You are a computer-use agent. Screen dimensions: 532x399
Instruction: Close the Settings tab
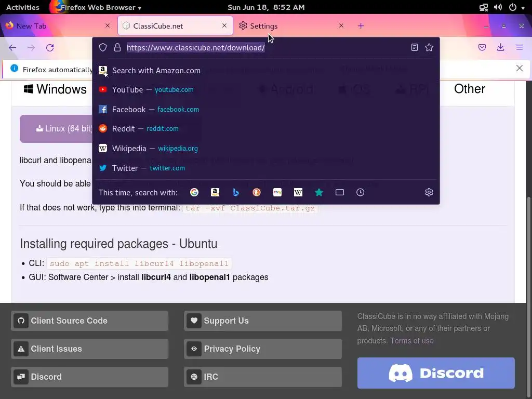[341, 25]
